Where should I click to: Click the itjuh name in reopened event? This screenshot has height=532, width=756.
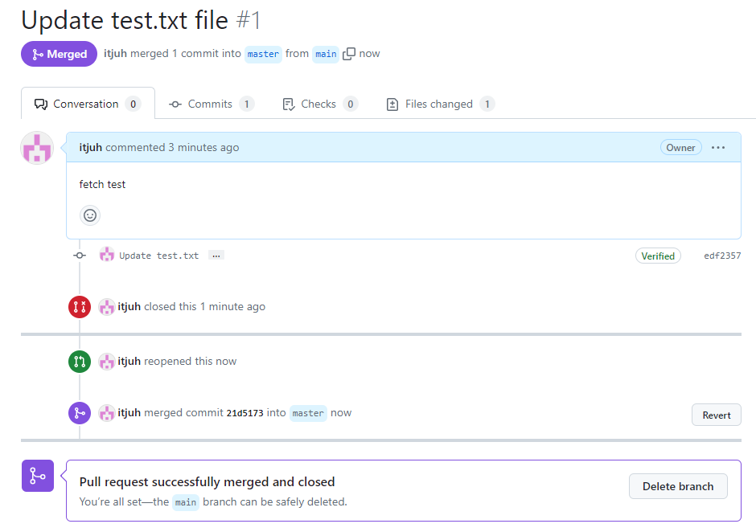click(129, 362)
